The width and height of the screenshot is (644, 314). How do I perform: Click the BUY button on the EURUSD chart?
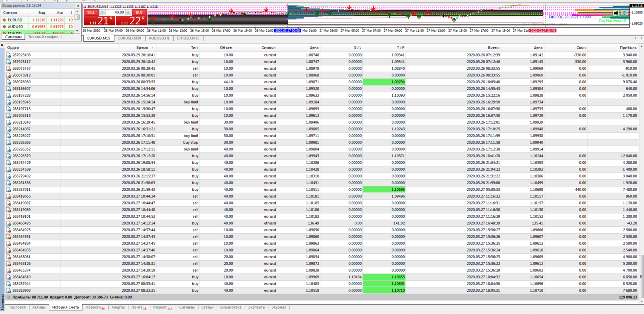(x=139, y=12)
